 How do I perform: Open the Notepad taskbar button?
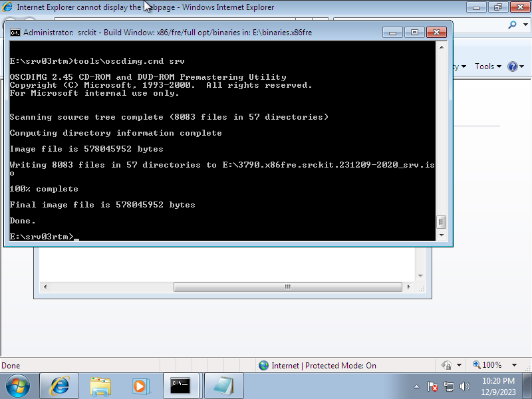pyautogui.click(x=224, y=386)
